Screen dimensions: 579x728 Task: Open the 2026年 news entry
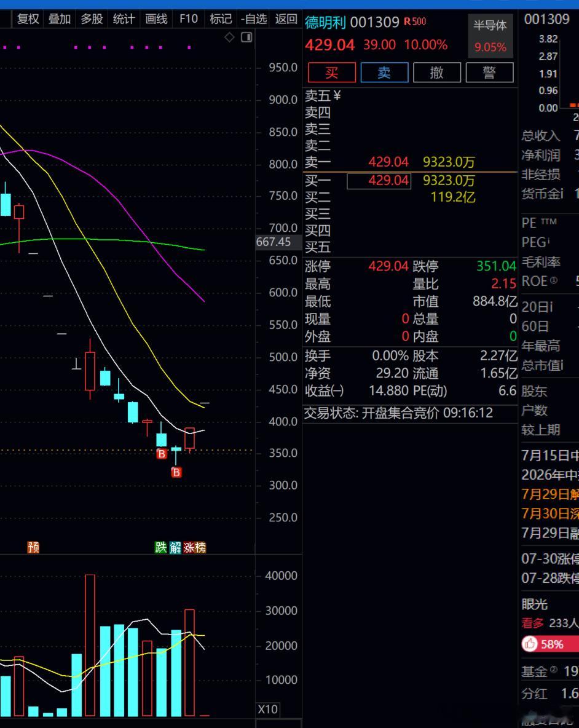pos(549,475)
